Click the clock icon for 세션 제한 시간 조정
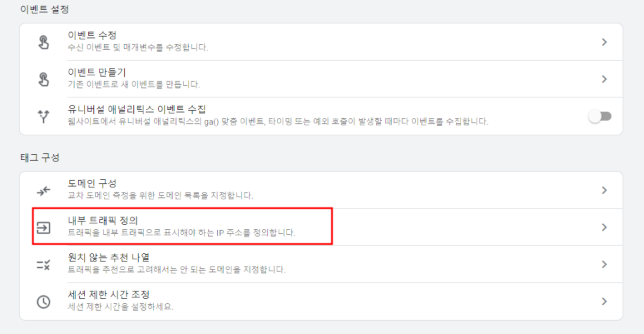Viewport: 644px width, 334px height. 43,301
